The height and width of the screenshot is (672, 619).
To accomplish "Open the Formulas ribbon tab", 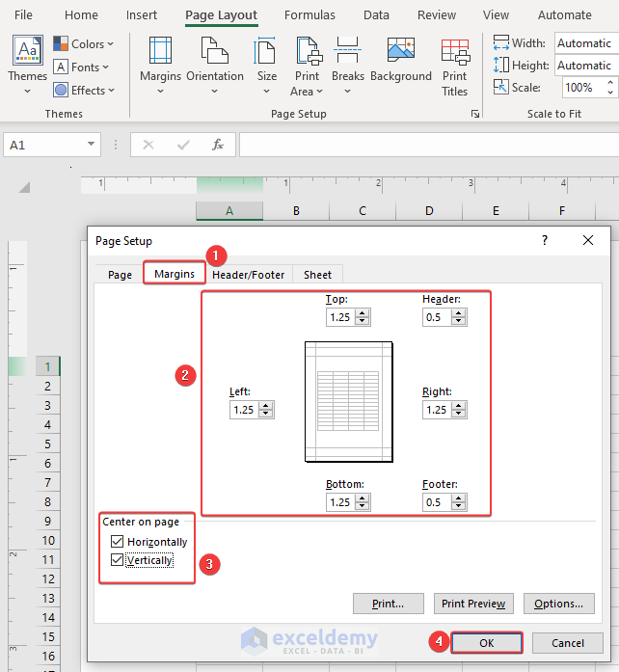I will point(309,15).
